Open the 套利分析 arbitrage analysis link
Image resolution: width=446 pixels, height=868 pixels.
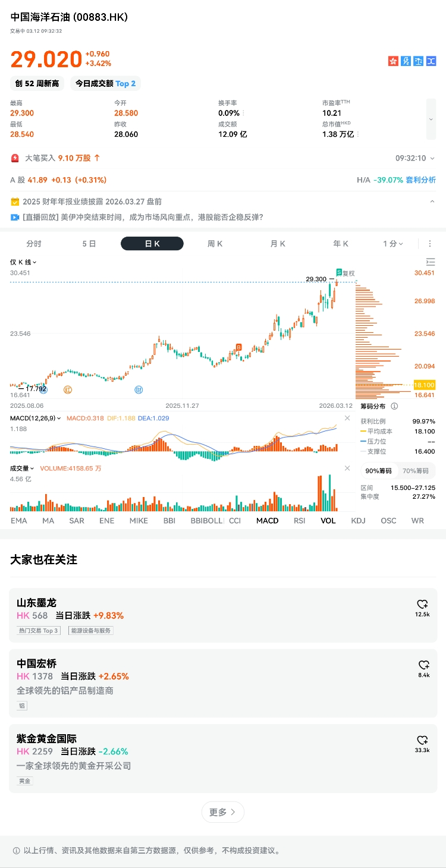pos(420,180)
